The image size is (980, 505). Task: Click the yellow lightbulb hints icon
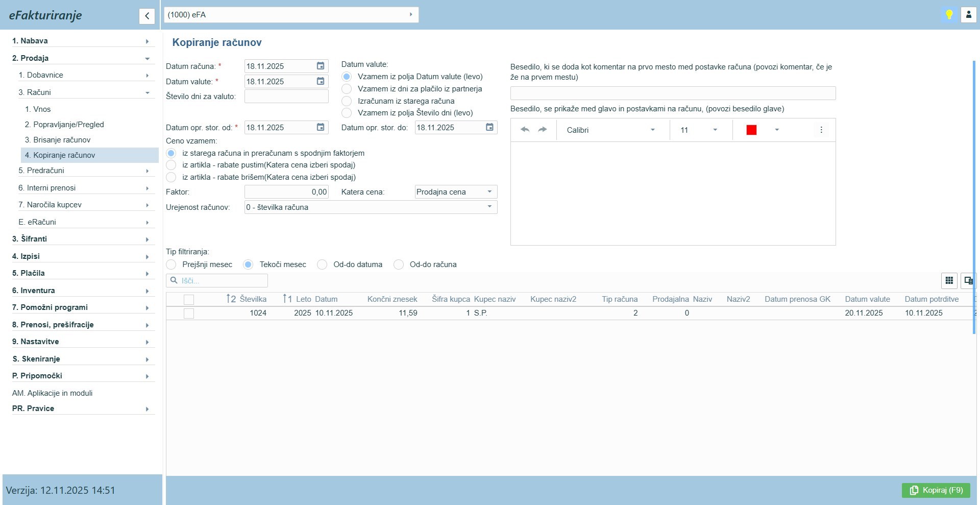click(x=949, y=15)
